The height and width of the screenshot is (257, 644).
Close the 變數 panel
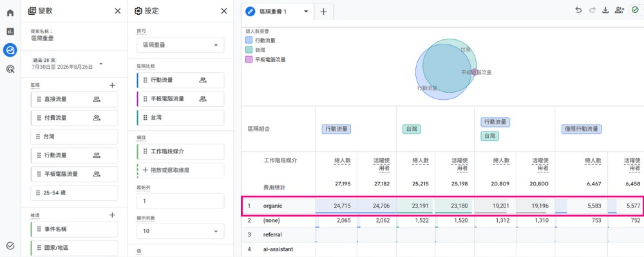117,11
